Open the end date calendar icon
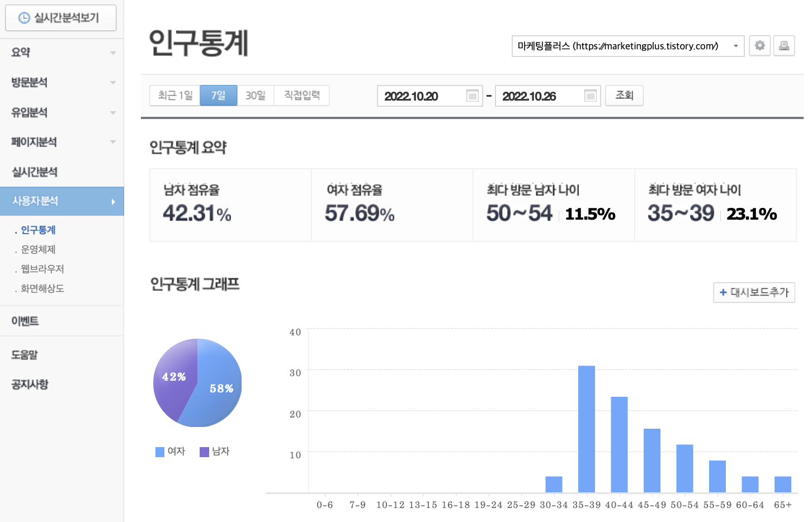The image size is (812, 522). pos(590,96)
